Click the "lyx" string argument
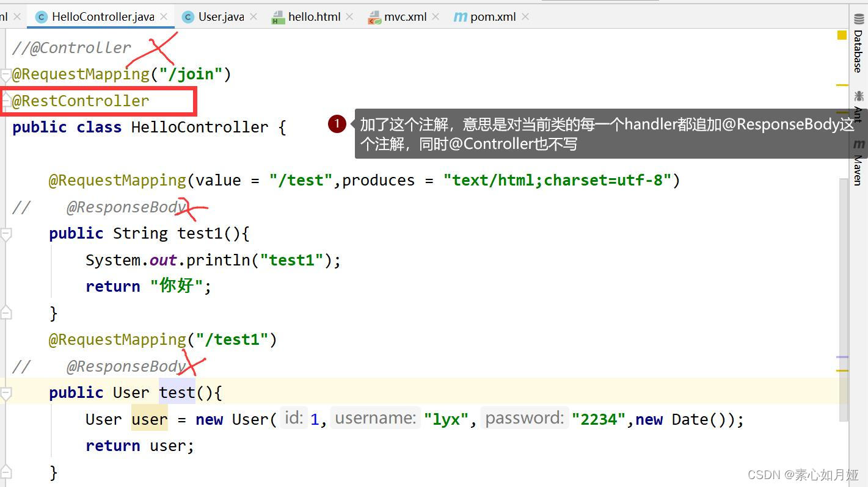The height and width of the screenshot is (487, 868). [x=447, y=419]
